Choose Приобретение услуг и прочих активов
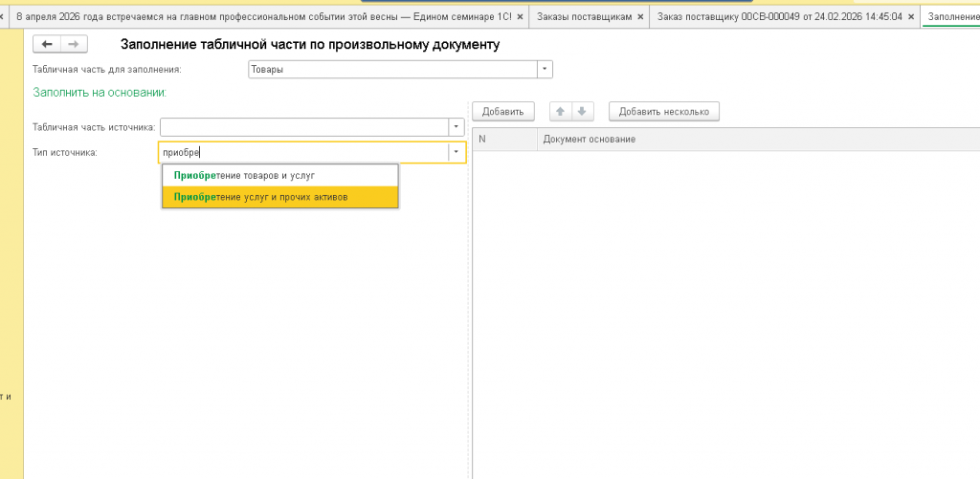Image resolution: width=980 pixels, height=479 pixels. pos(260,196)
